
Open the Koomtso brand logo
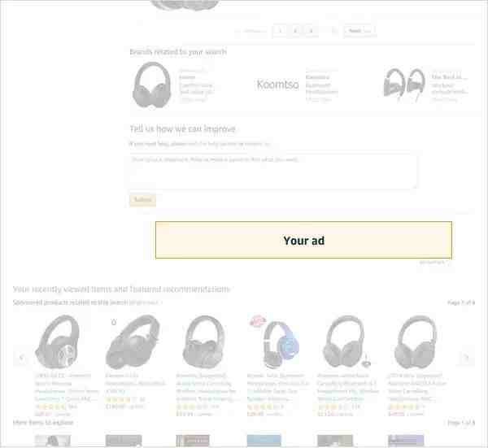tap(277, 85)
